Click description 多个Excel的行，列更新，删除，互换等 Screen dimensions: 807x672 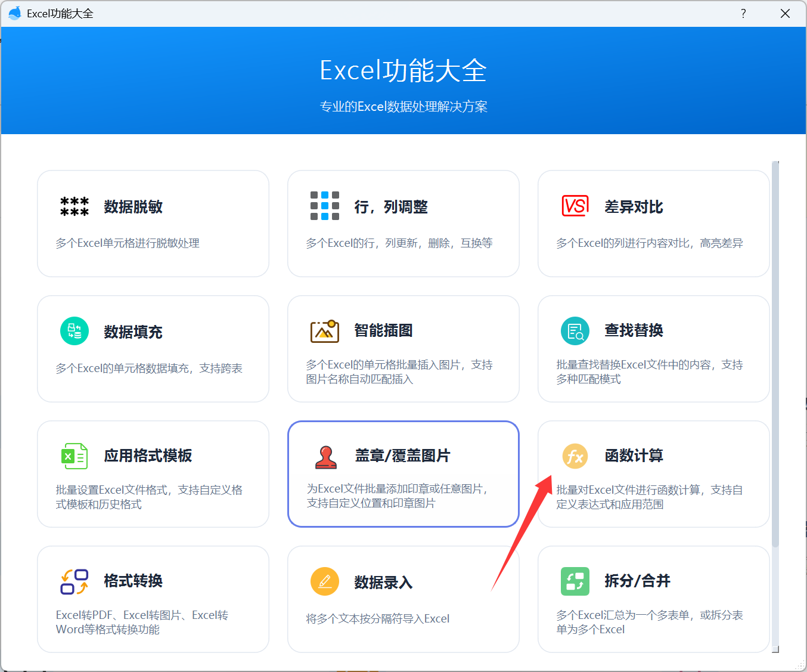399,243
